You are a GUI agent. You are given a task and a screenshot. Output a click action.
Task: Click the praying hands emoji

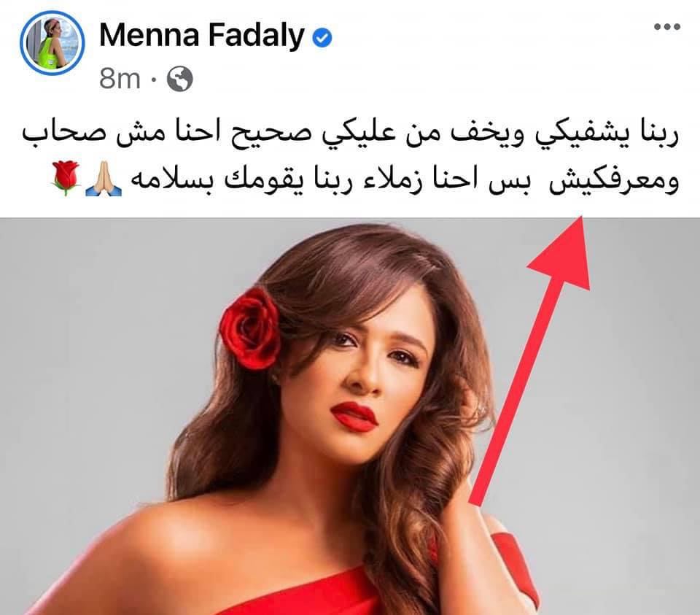(104, 179)
